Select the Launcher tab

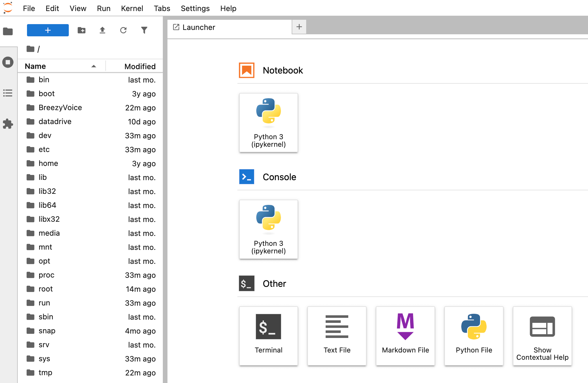pyautogui.click(x=230, y=27)
